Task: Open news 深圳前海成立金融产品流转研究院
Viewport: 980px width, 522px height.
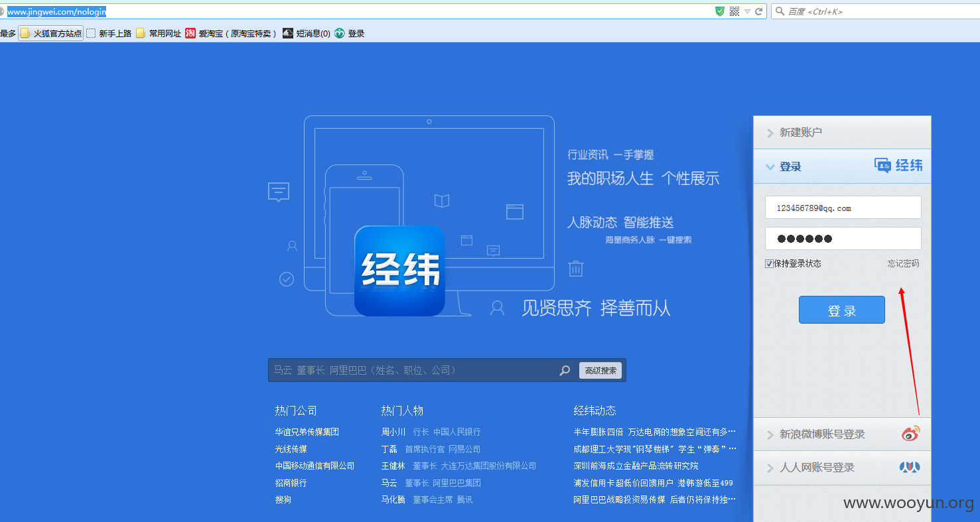Action: 636,466
